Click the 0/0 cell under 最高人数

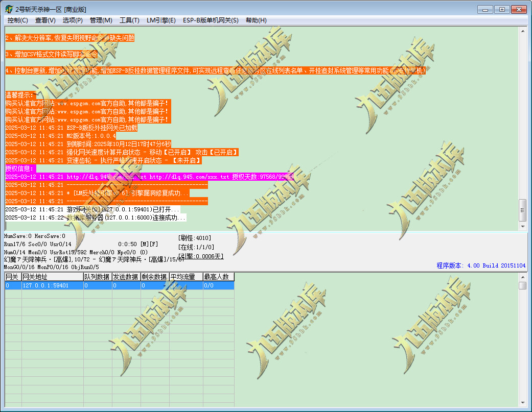[219, 285]
